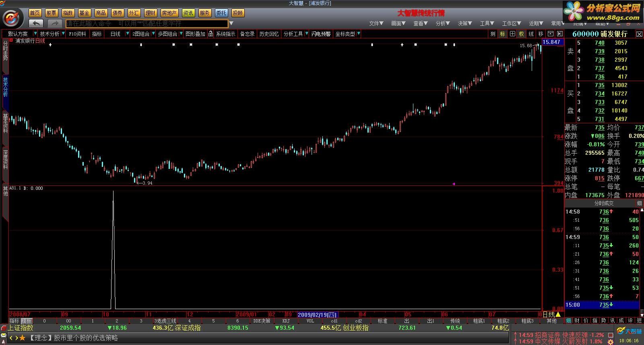Select the 模板 tab at bottom

pos(27,321)
